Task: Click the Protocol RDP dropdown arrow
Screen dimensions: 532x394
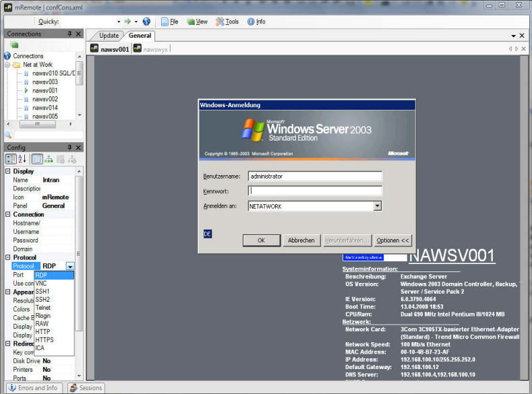Action: pos(70,266)
